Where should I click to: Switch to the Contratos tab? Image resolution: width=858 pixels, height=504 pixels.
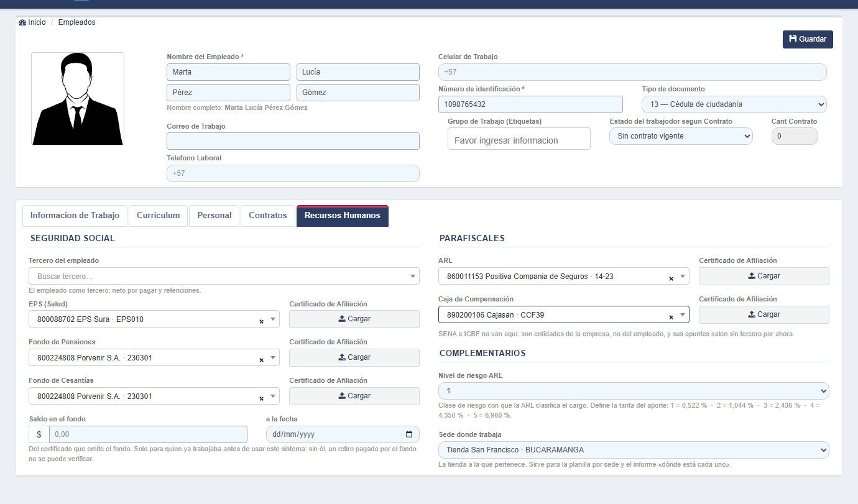coord(268,216)
